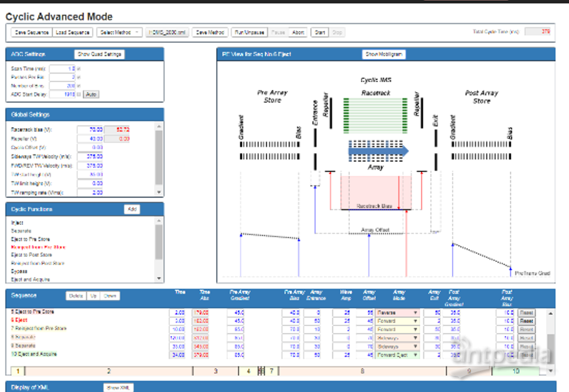The width and height of the screenshot is (569, 392).
Task: Select 'Bypass' in Cyclic Functions list
Action: (20, 271)
